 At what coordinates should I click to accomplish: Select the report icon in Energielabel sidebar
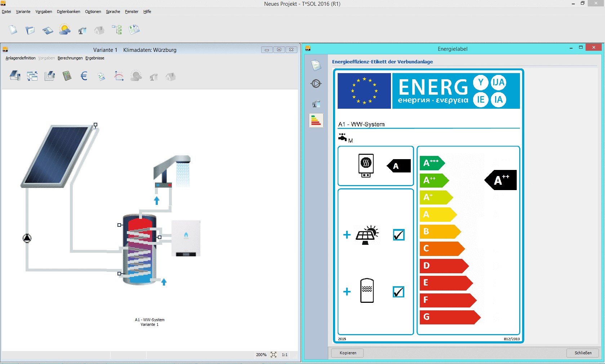click(316, 65)
